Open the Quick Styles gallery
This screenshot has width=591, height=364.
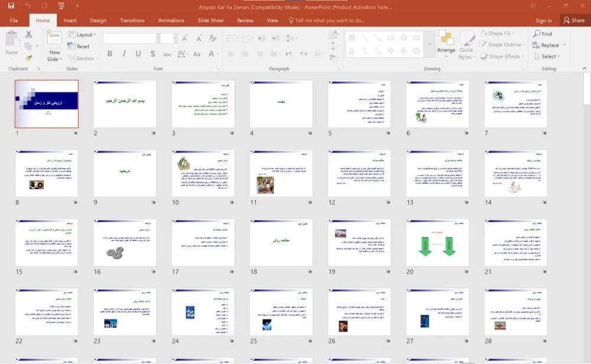coord(466,45)
